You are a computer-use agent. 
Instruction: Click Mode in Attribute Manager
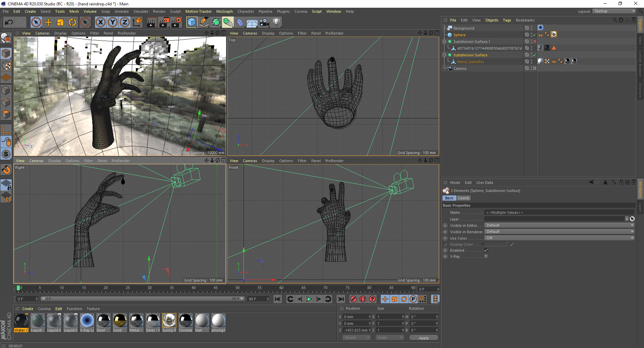(455, 183)
